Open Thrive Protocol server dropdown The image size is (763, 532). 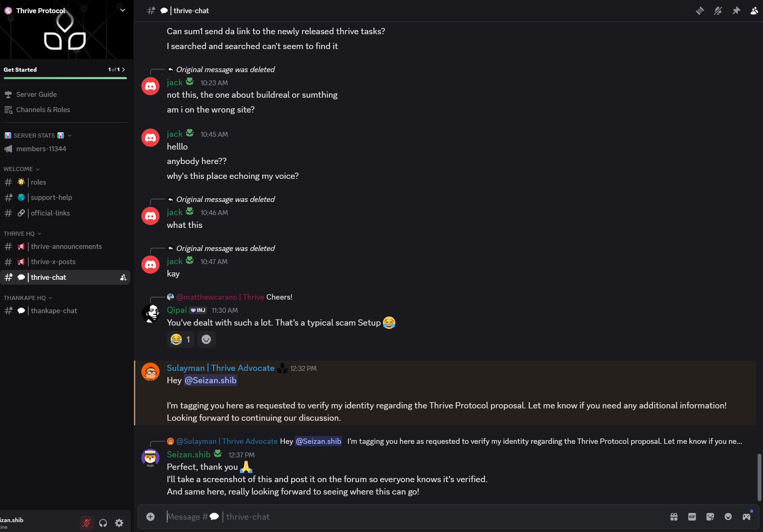[122, 10]
